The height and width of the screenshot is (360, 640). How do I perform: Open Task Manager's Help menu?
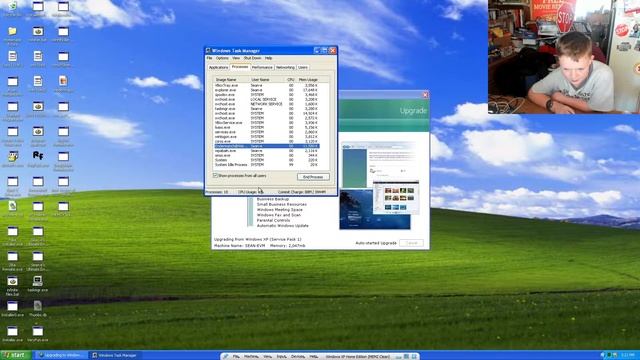click(x=268, y=58)
